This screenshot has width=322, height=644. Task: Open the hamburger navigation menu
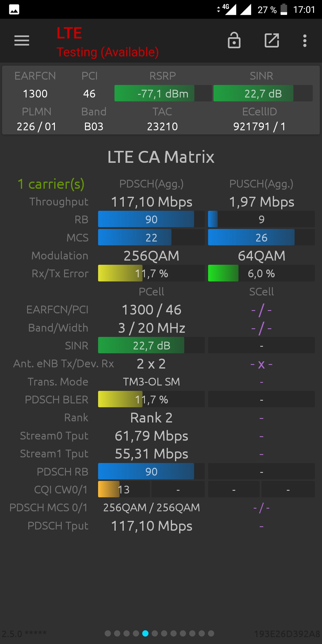coord(22,41)
